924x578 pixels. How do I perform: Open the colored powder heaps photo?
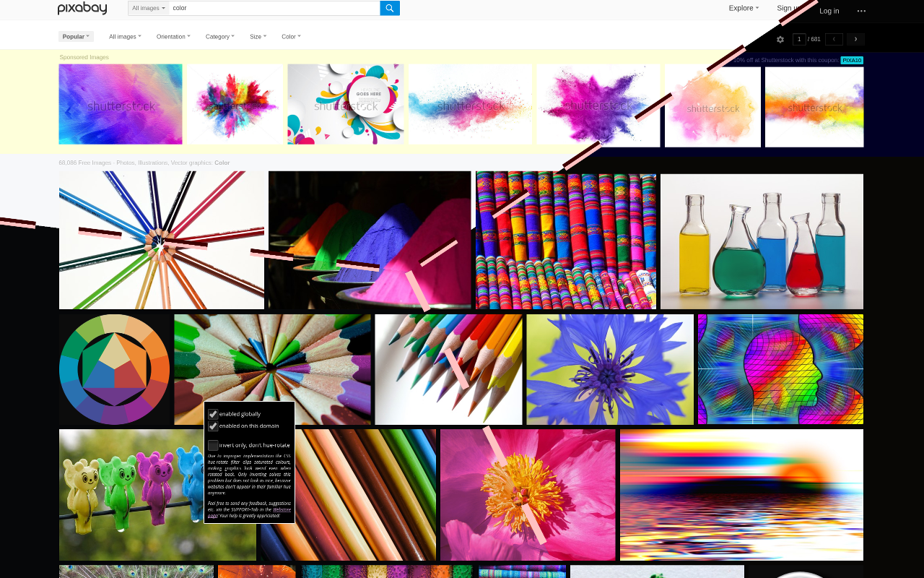click(370, 240)
